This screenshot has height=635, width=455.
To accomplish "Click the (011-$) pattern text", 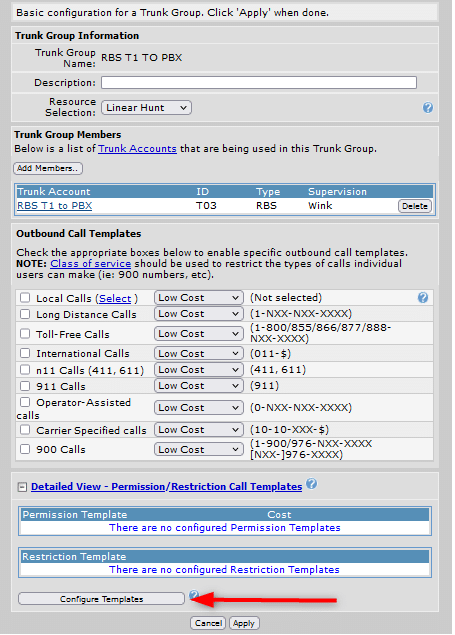I will [x=270, y=354].
